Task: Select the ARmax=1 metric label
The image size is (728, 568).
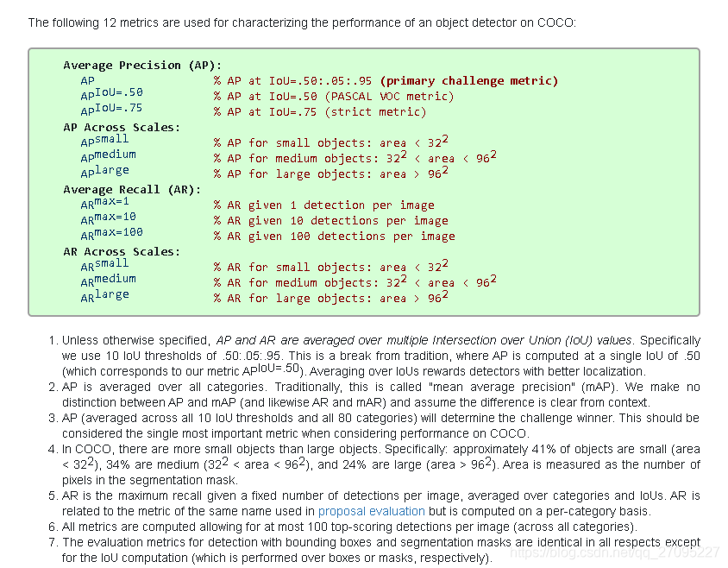Action: coord(104,203)
